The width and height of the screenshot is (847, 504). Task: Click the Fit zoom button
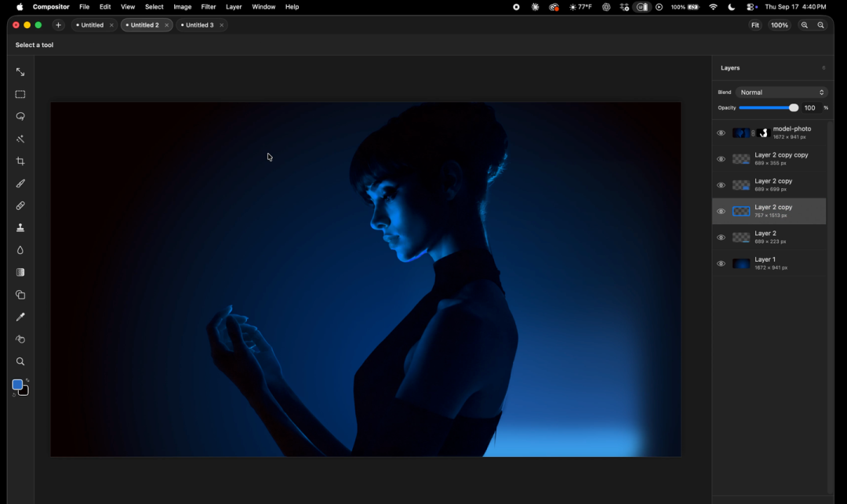pyautogui.click(x=755, y=25)
